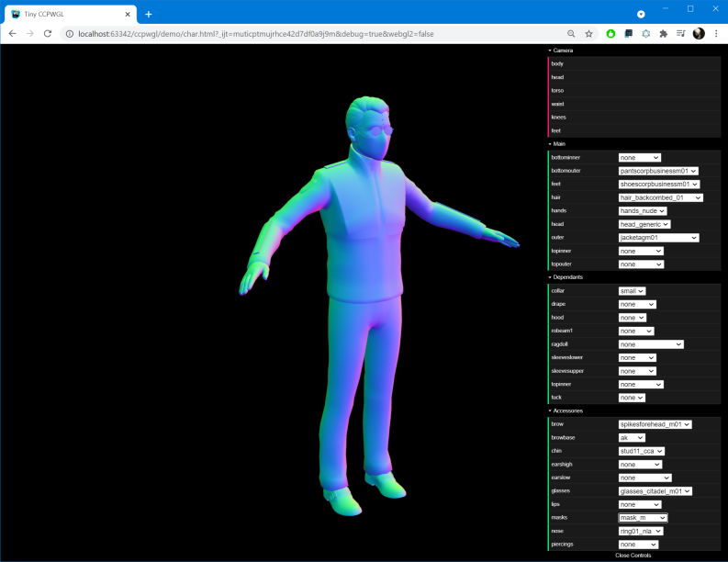Open the earshigh dropdown

[x=640, y=465]
